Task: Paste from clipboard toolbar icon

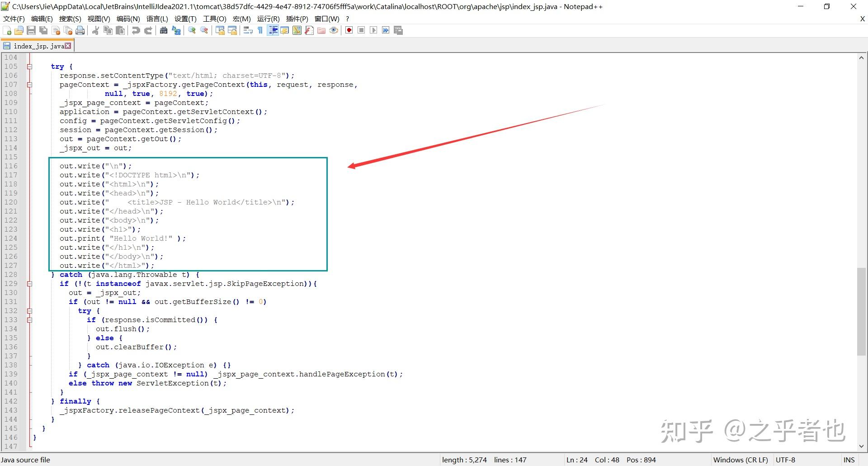Action: pyautogui.click(x=120, y=30)
